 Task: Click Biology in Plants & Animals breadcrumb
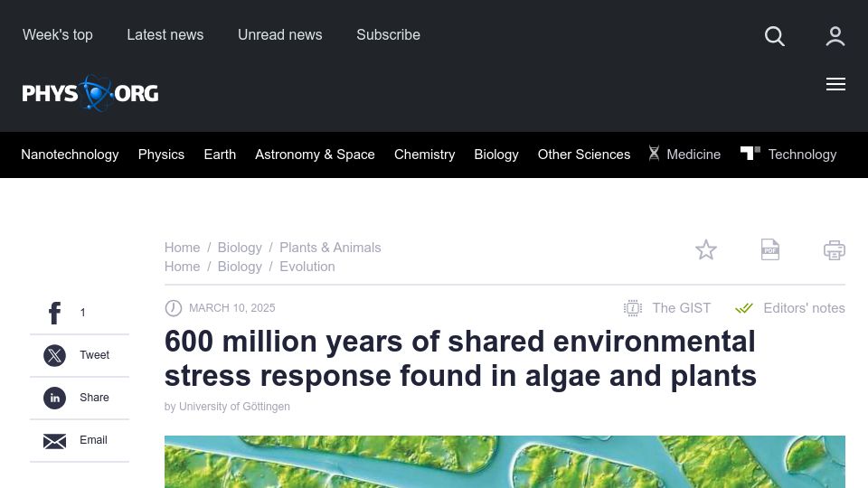[x=240, y=248]
